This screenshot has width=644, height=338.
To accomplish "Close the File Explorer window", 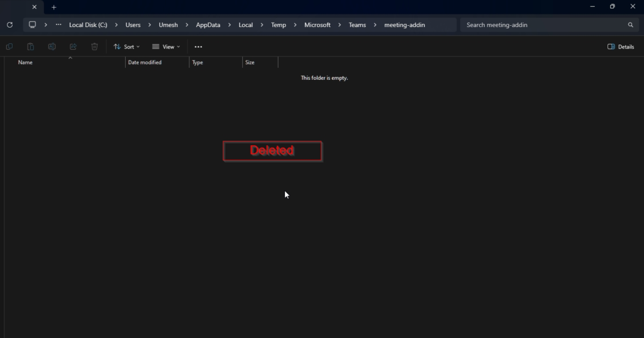I will (633, 6).
